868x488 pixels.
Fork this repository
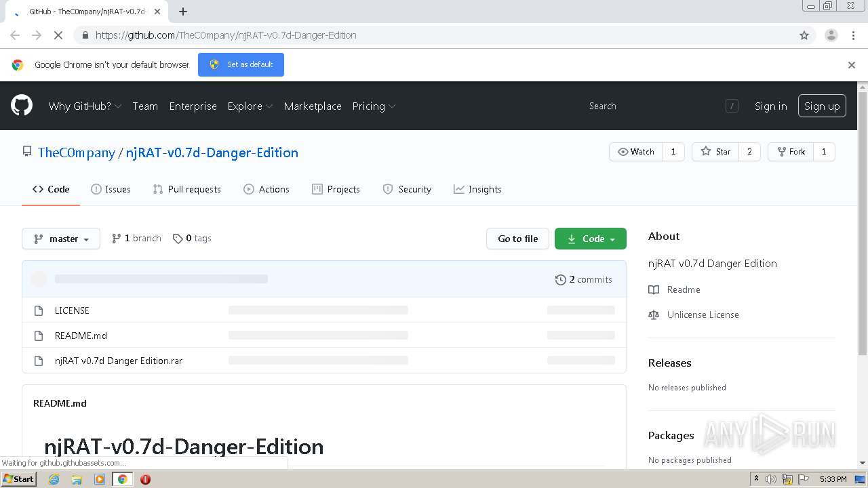tap(791, 152)
